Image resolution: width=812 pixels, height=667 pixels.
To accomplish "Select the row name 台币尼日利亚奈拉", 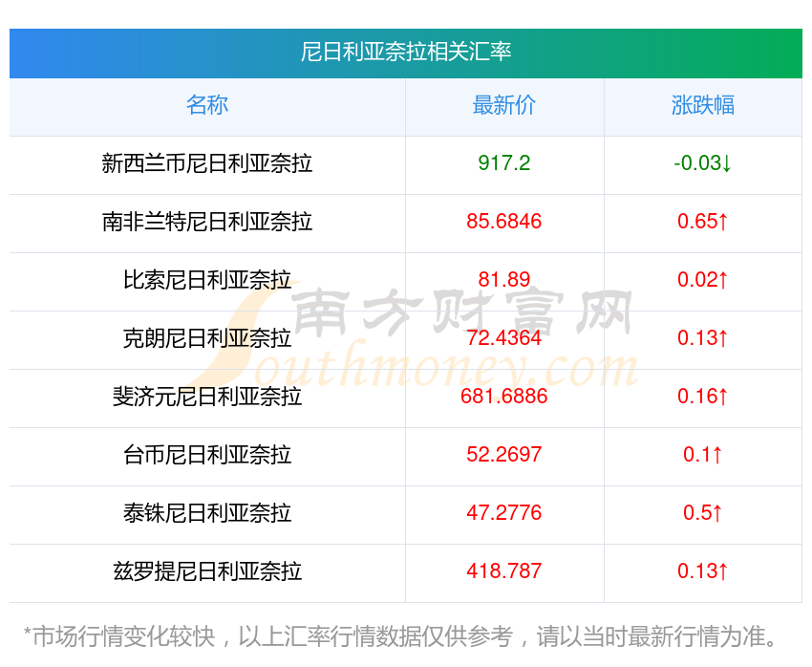I will click(207, 455).
